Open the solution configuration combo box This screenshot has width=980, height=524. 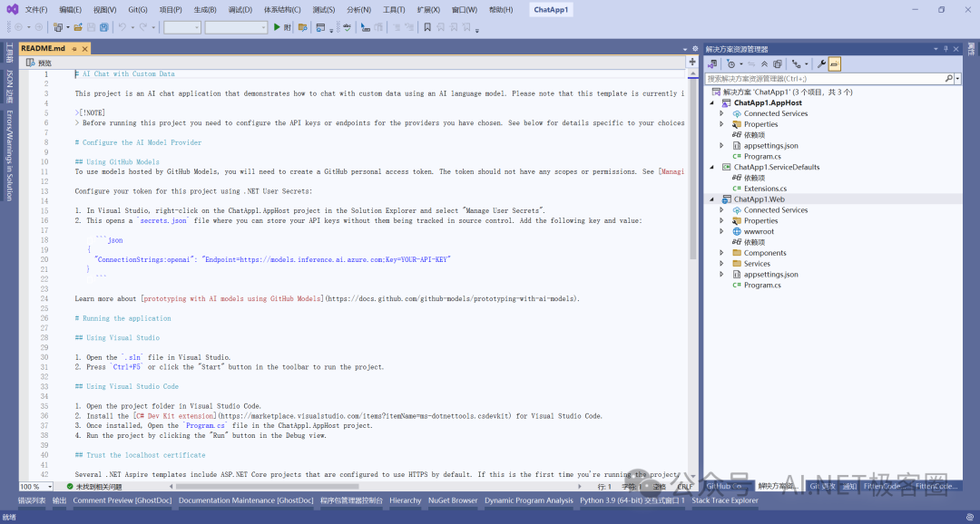[181, 27]
